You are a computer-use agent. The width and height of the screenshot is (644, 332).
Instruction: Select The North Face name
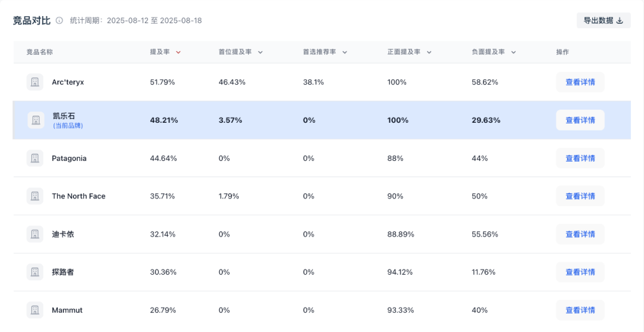(x=79, y=196)
